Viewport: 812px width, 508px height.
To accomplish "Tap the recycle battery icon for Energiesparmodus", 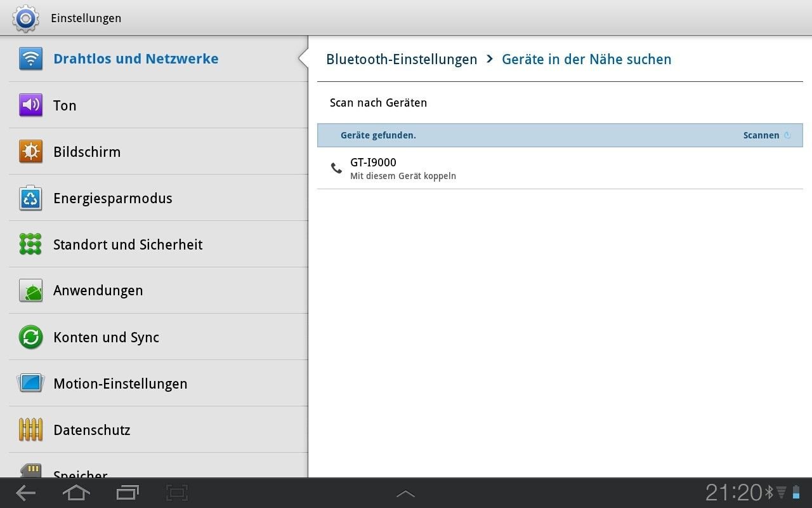I will click(30, 197).
